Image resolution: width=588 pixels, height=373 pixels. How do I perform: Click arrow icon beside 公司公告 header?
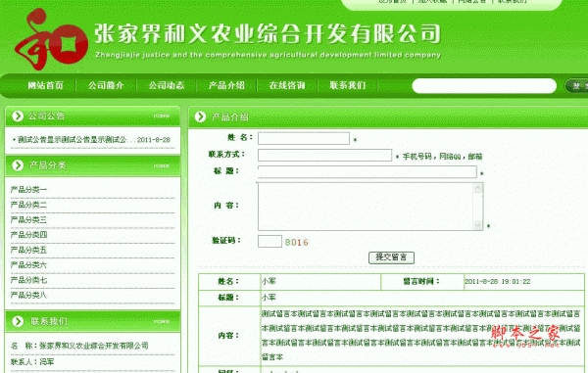click(x=18, y=117)
